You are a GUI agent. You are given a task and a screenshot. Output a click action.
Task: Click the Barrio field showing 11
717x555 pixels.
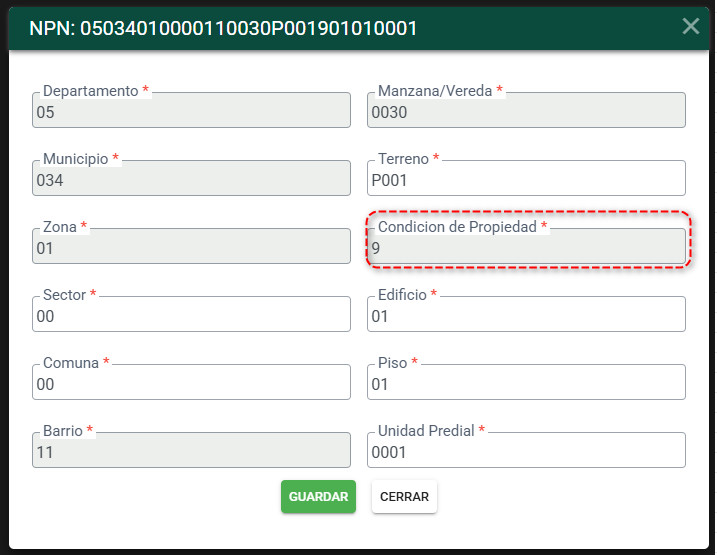pos(191,450)
